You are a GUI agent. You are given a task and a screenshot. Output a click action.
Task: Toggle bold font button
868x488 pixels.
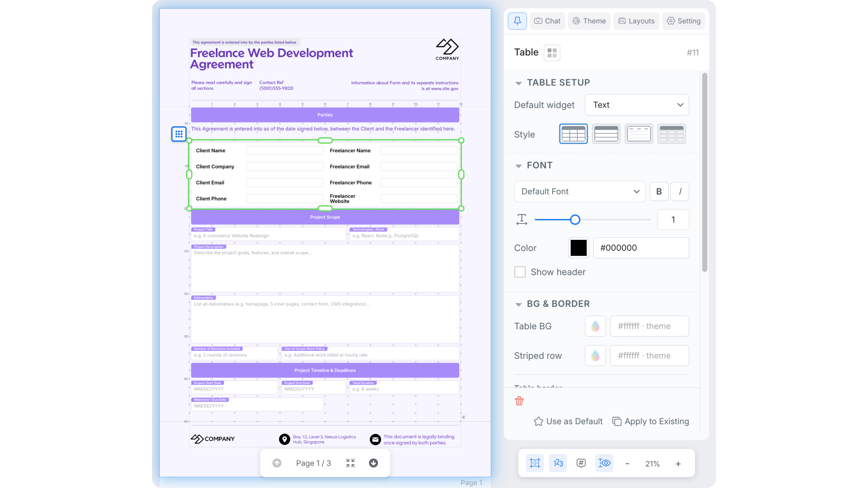coord(659,191)
